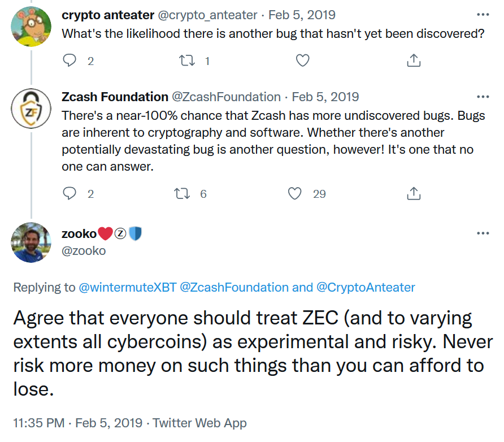Open the Twitter Web App source link
This screenshot has height=442, width=504.
(x=200, y=423)
